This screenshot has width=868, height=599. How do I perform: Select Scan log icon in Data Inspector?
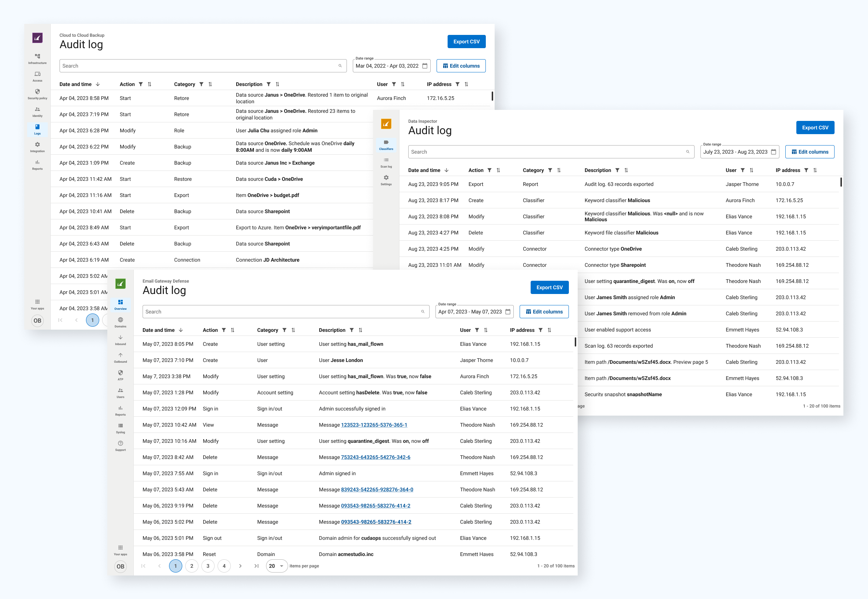point(386,162)
